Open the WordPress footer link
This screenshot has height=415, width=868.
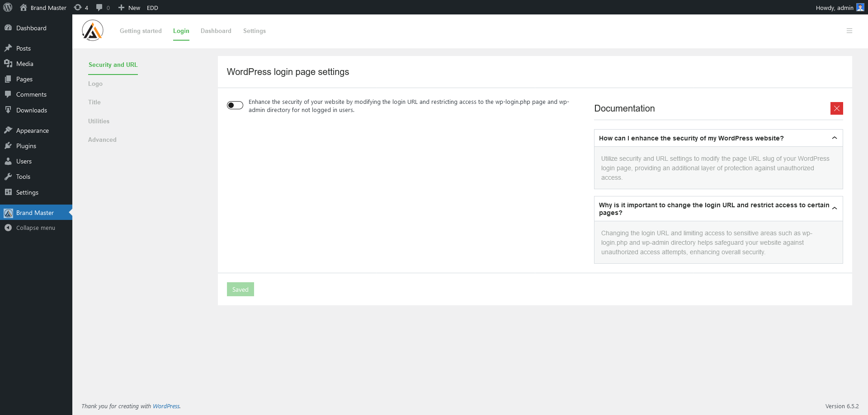[166, 406]
